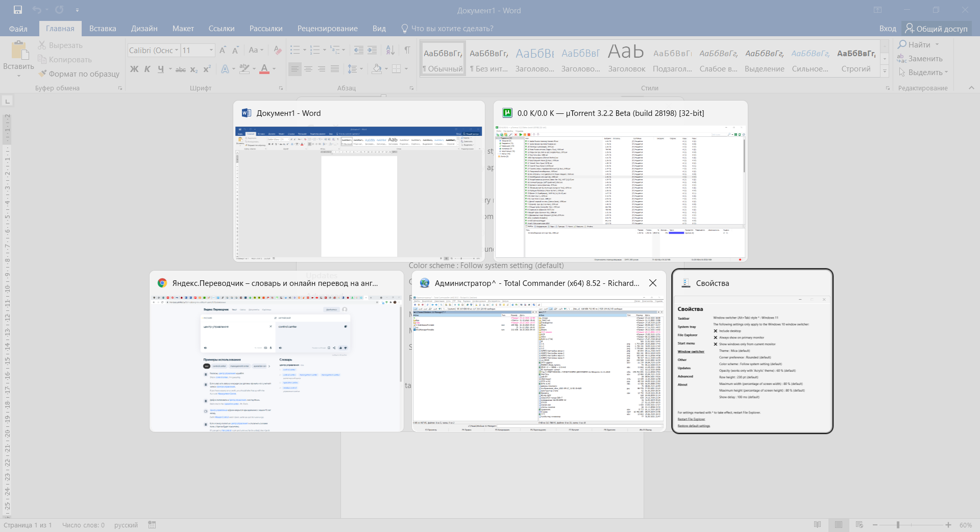
Task: Switch to the Макет ribbon tab
Action: (x=183, y=29)
